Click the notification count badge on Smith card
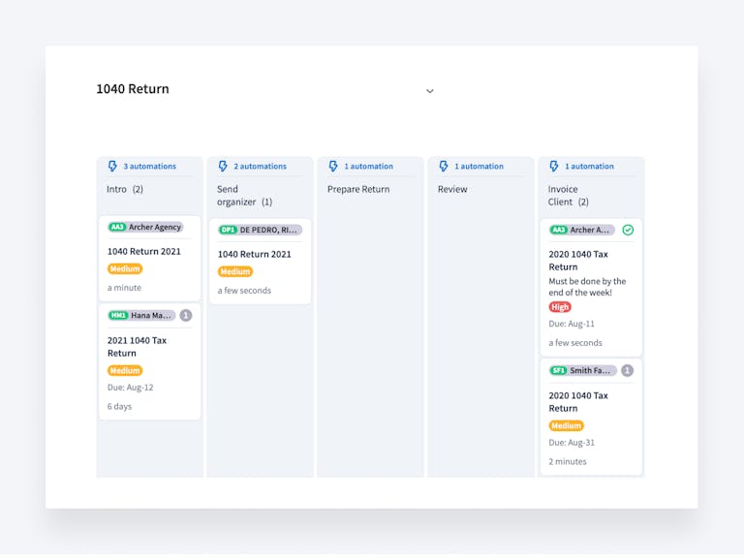Screen dimensions: 744x560 [627, 371]
